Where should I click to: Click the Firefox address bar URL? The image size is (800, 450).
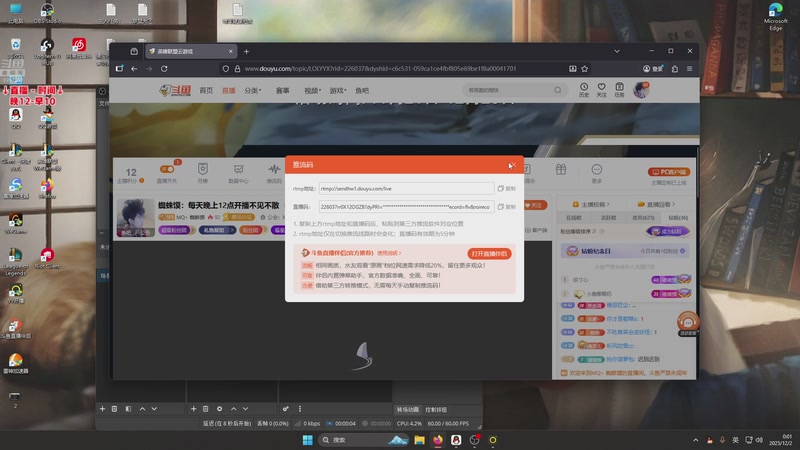click(x=380, y=68)
